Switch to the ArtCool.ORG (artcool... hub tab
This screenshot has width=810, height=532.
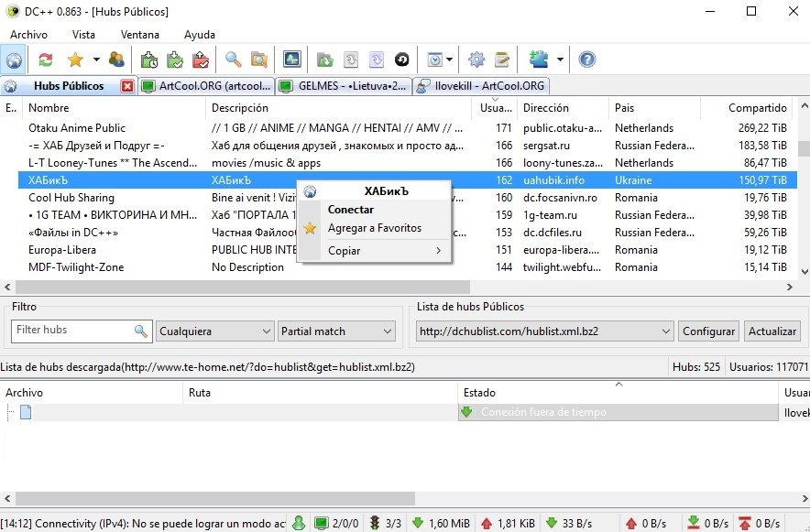207,86
